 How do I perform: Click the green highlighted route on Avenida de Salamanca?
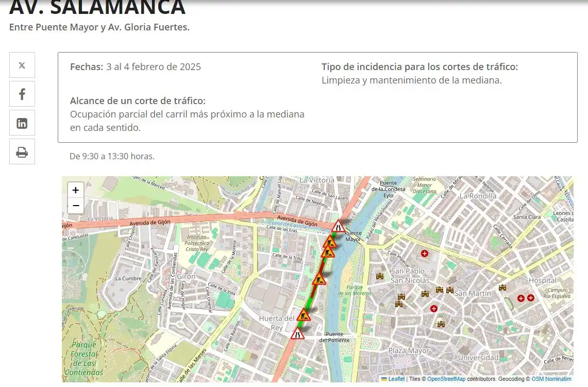309,300
